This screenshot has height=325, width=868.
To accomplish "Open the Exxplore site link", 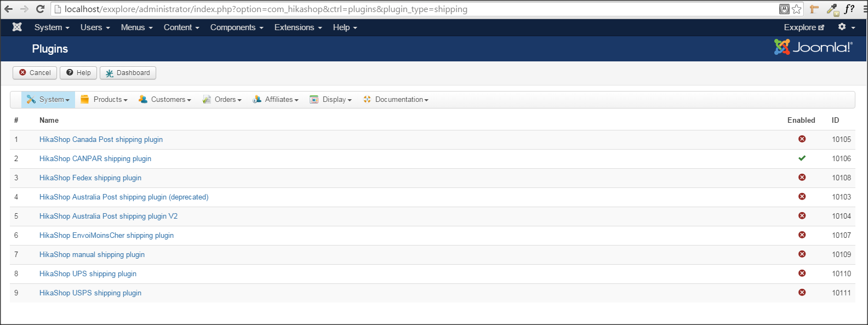I will 804,27.
